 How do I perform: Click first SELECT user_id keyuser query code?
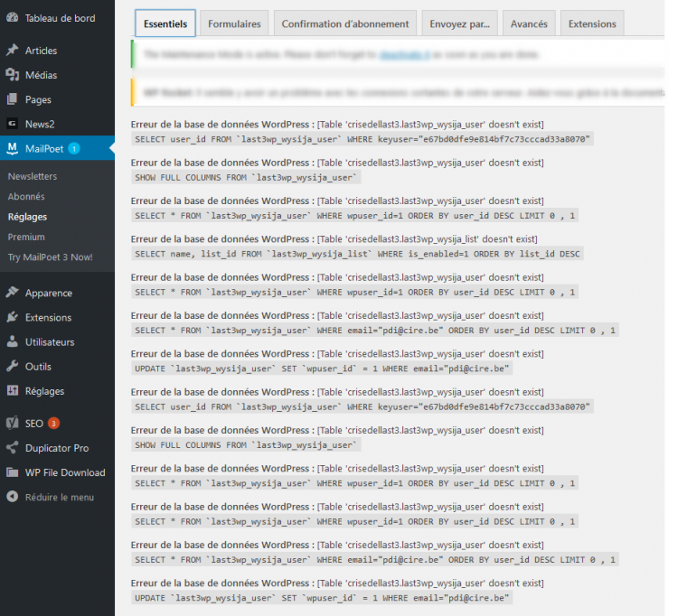pos(362,139)
